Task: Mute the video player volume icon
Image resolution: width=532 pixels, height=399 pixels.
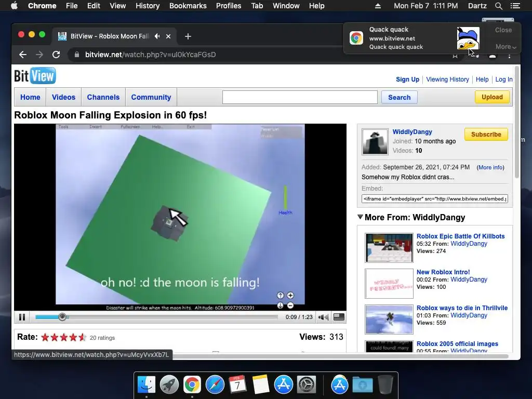Action: click(x=323, y=317)
